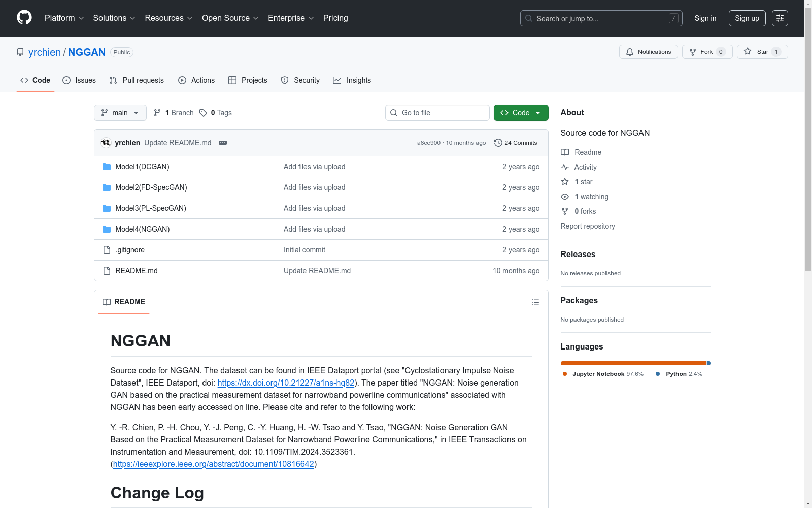Focus the Search or jump to field

pyautogui.click(x=601, y=18)
